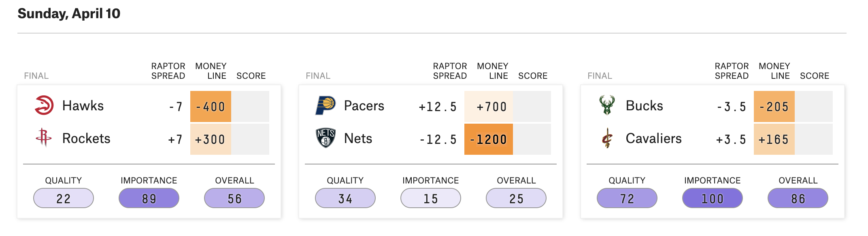This screenshot has width=868, height=236.
Task: Click the Bucks -205 money line cell
Action: click(774, 107)
